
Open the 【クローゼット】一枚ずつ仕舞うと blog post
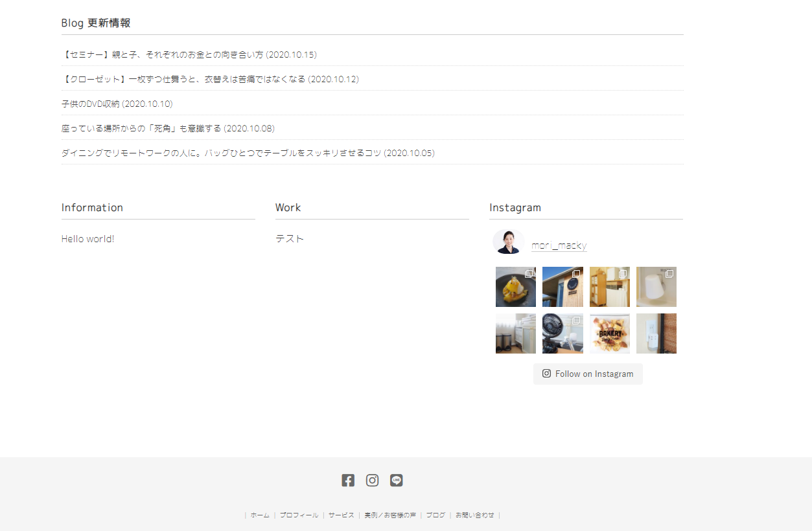pos(210,79)
